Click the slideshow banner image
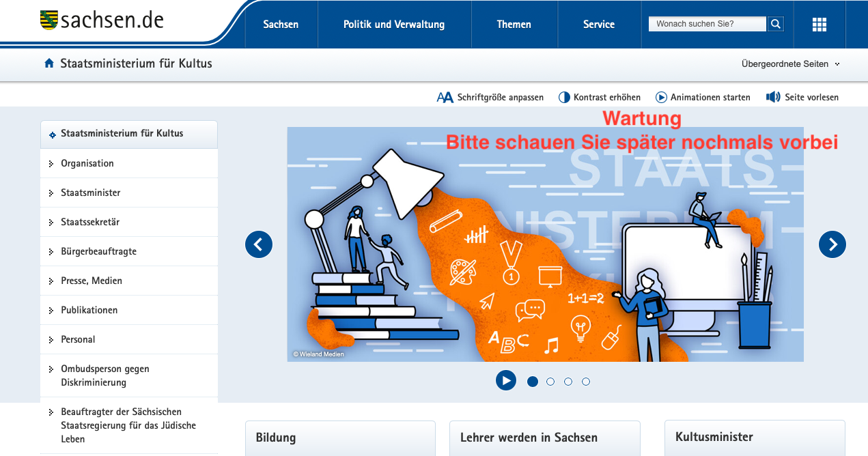The height and width of the screenshot is (456, 868). pyautogui.click(x=545, y=244)
